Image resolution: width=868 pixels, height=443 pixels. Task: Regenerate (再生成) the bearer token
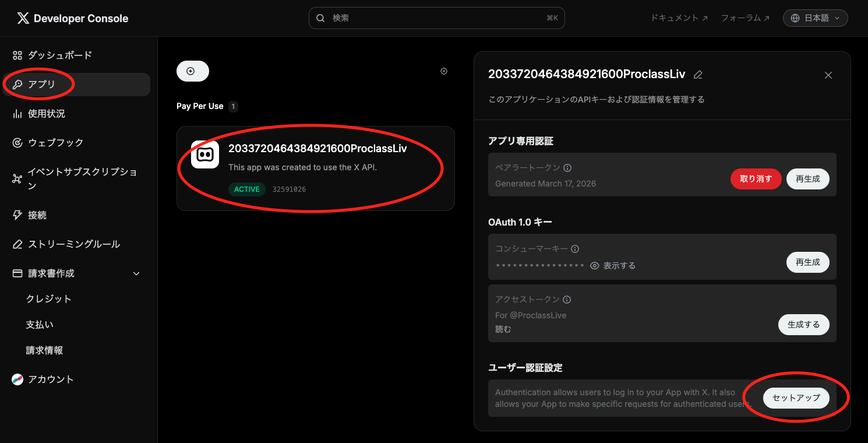pos(808,179)
